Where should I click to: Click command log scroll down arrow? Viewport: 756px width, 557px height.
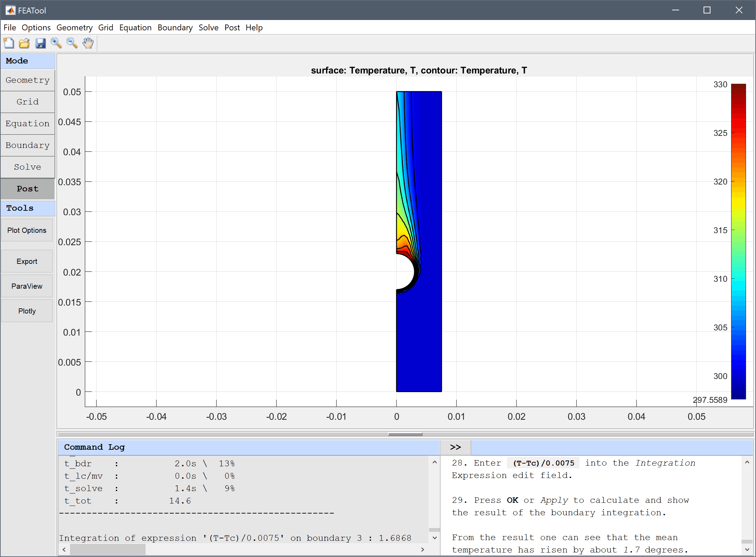click(435, 538)
